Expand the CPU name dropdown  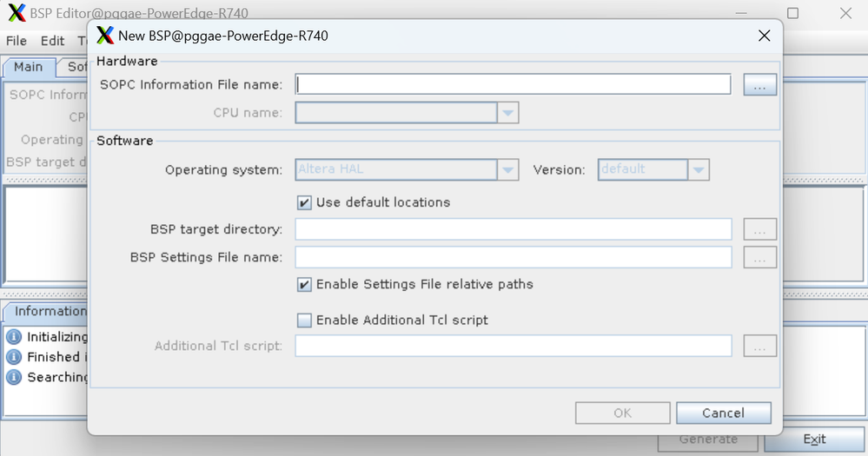(x=507, y=113)
